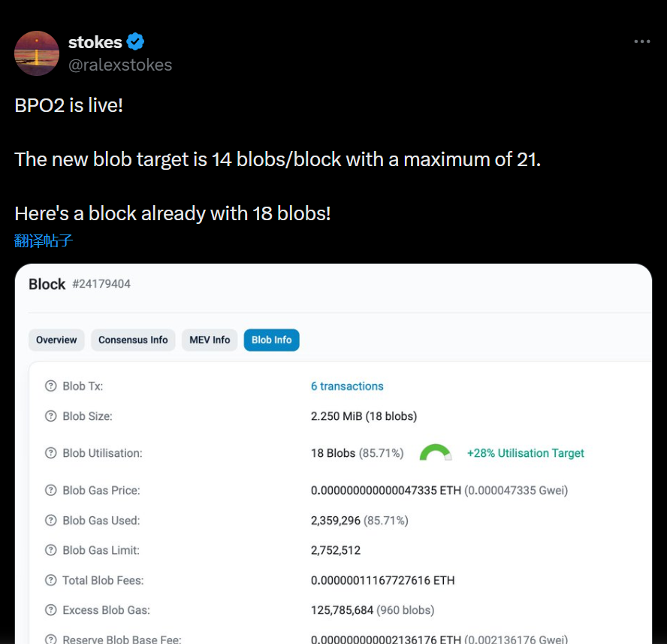Switch to the Overview tab
This screenshot has height=644, width=667.
pos(56,340)
